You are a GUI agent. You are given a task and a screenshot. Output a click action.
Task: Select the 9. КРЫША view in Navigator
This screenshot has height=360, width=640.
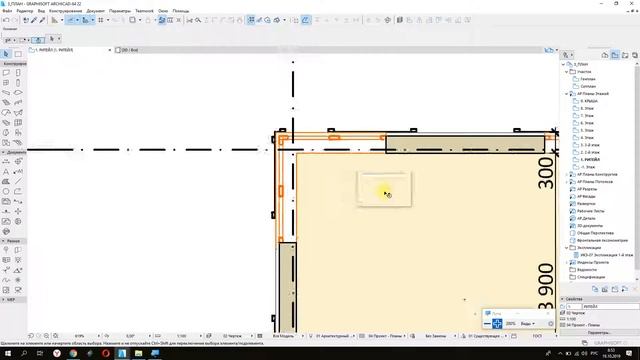(589, 101)
